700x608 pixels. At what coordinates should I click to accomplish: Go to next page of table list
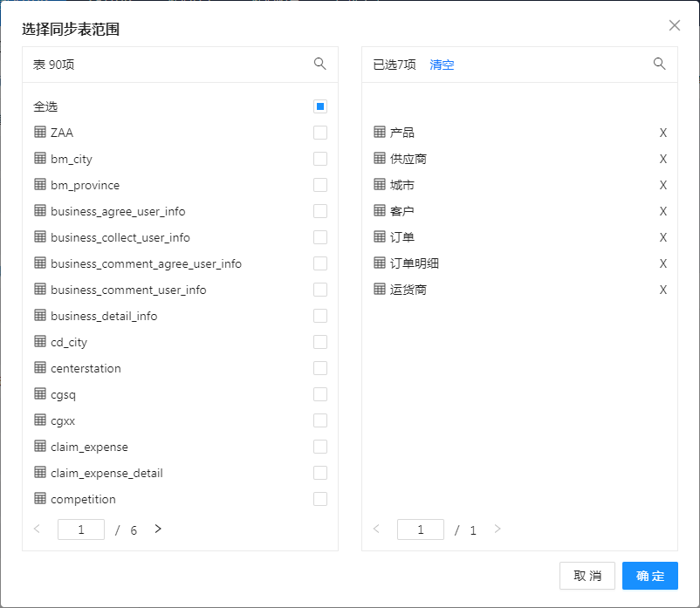(x=158, y=529)
